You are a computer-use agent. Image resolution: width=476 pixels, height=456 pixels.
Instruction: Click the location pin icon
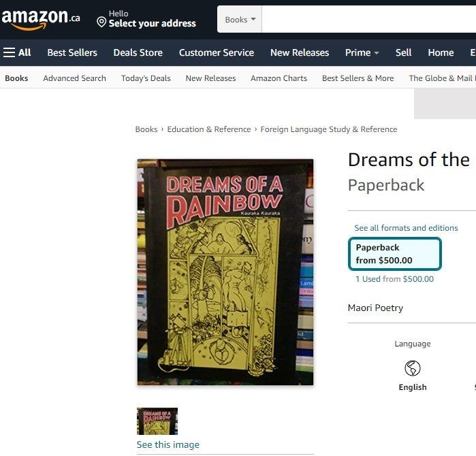click(x=101, y=22)
